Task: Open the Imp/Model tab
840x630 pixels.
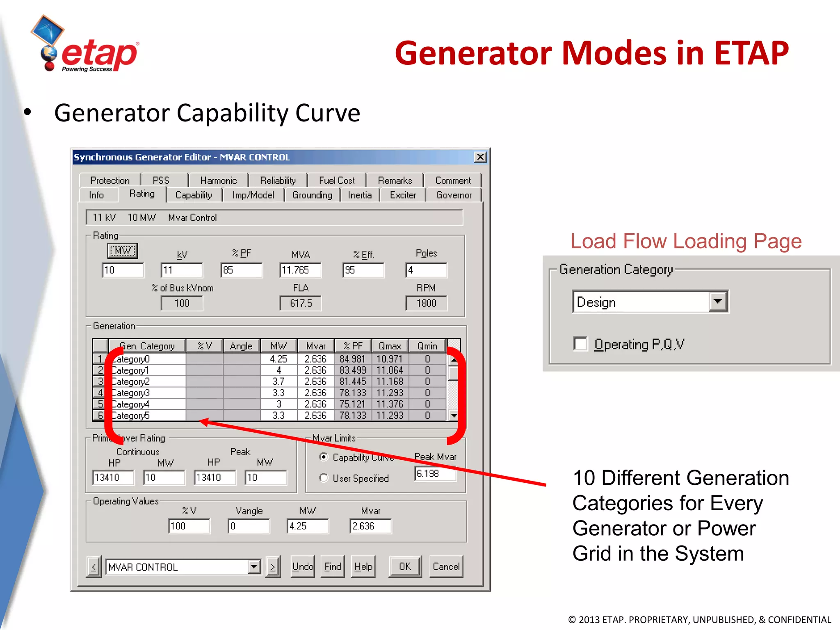Action: click(x=253, y=195)
